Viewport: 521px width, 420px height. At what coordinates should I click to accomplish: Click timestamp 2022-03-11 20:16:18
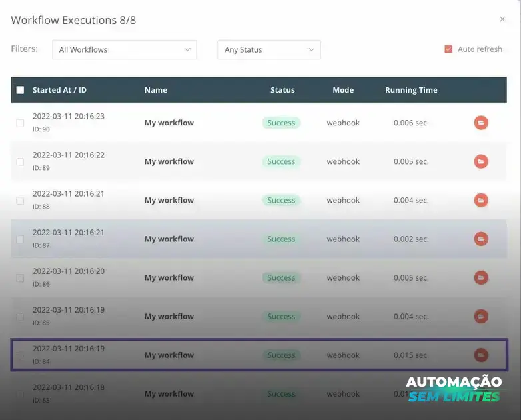tap(69, 387)
